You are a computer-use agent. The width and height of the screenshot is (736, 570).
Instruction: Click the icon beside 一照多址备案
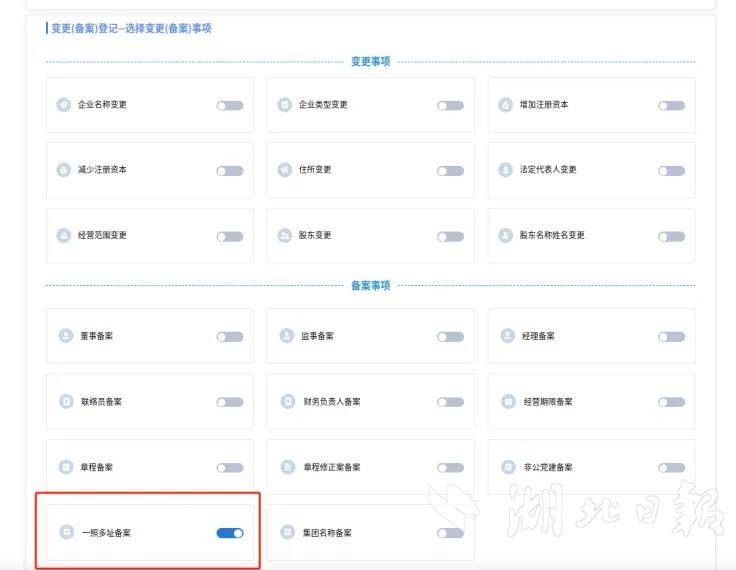pos(66,533)
